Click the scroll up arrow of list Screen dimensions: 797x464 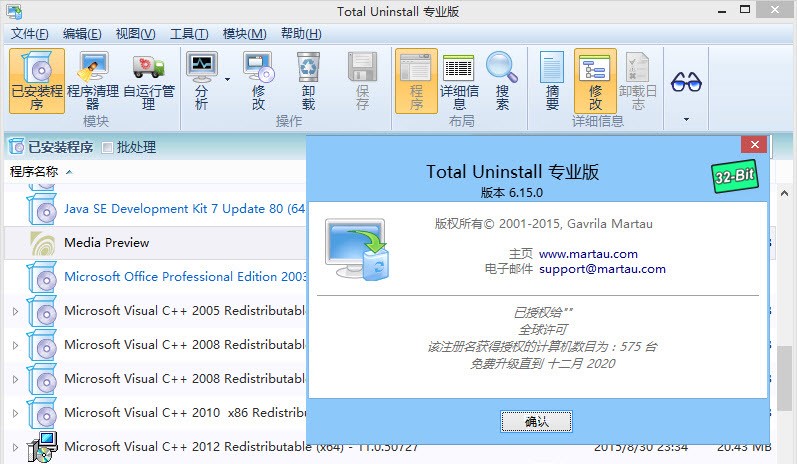(784, 193)
